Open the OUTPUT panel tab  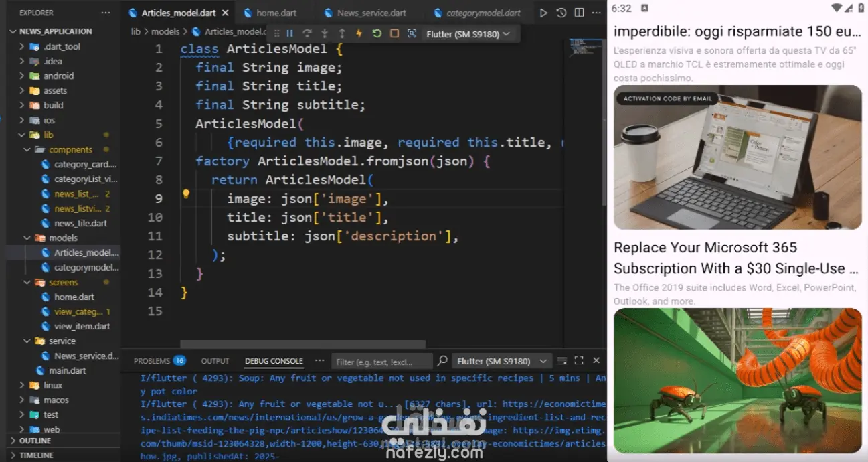pos(215,360)
